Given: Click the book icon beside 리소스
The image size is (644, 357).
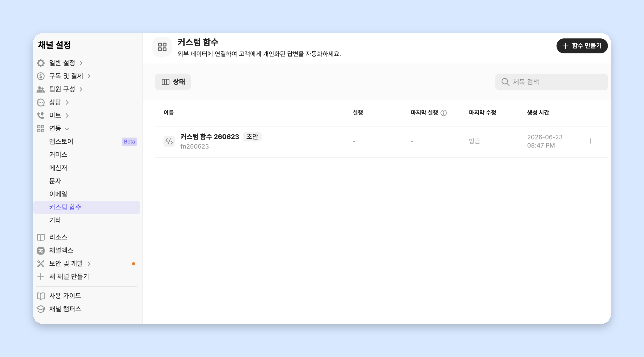Looking at the screenshot, I should click(41, 237).
